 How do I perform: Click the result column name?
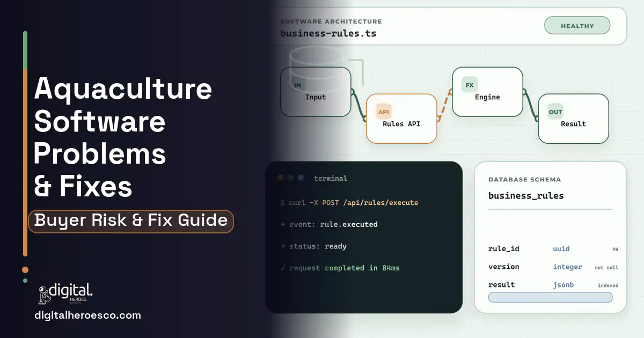tap(501, 285)
